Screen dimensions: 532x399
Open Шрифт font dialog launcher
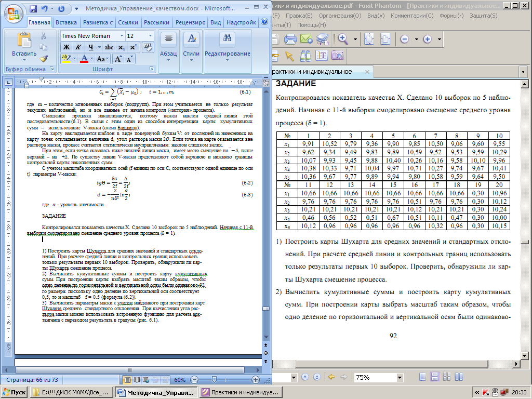(x=151, y=69)
